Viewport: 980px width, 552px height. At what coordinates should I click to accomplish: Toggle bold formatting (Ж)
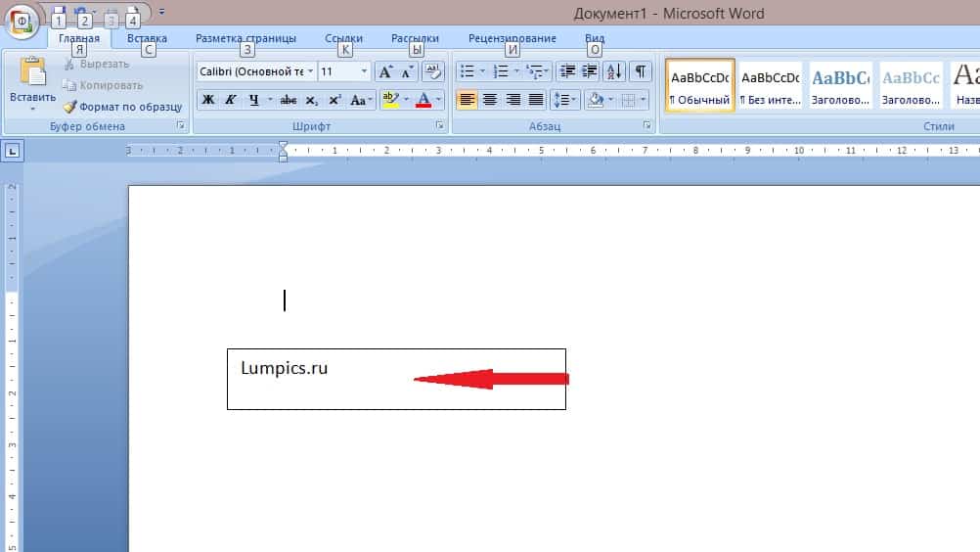pos(207,100)
